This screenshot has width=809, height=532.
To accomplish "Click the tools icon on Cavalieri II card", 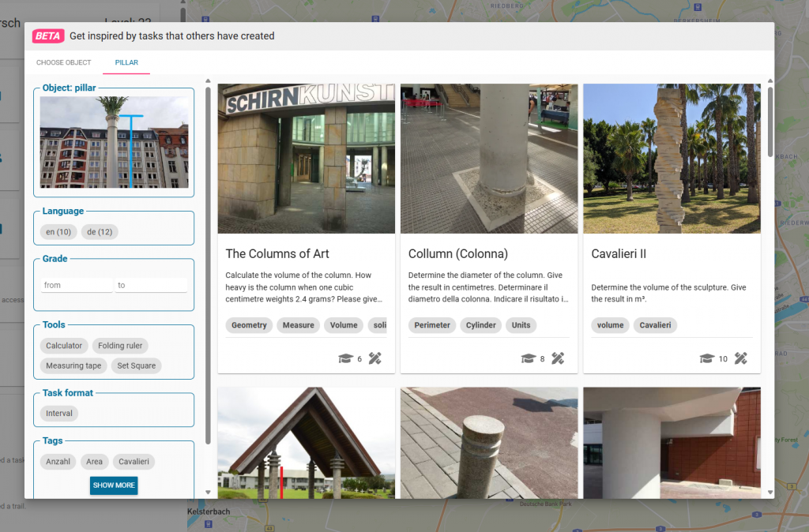I will click(740, 358).
